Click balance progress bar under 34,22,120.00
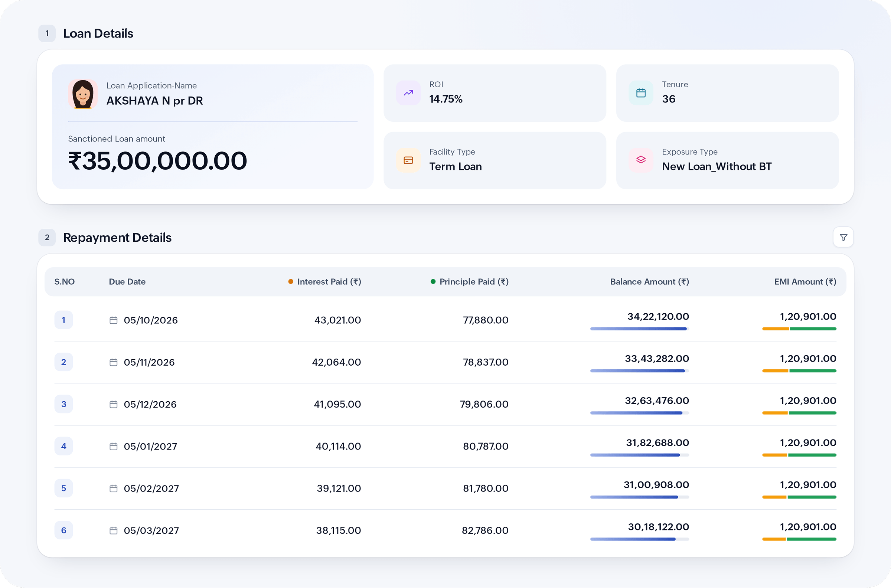This screenshot has height=588, width=891. tap(639, 329)
